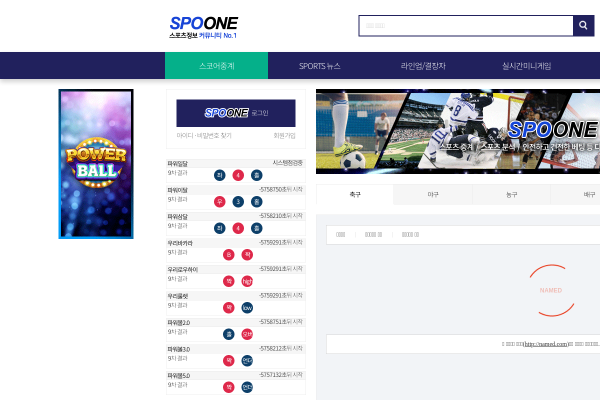Click 좌 ball in 파워삼달 row
This screenshot has width=600, height=400.
(x=220, y=228)
